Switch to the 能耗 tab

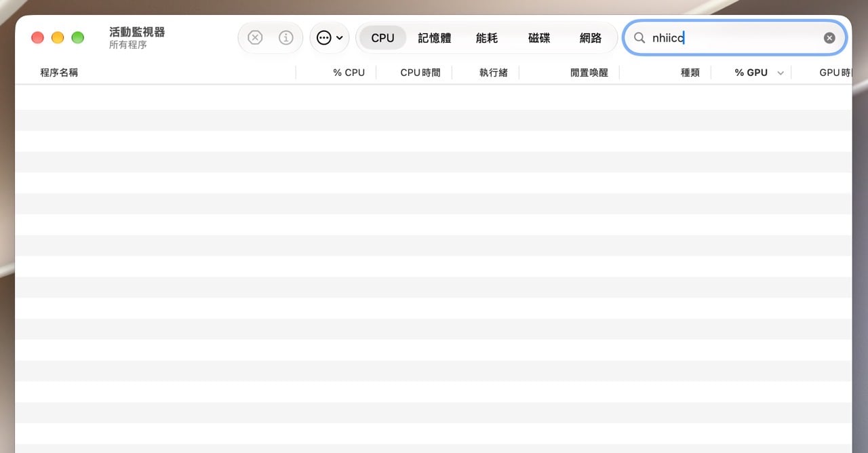[487, 38]
